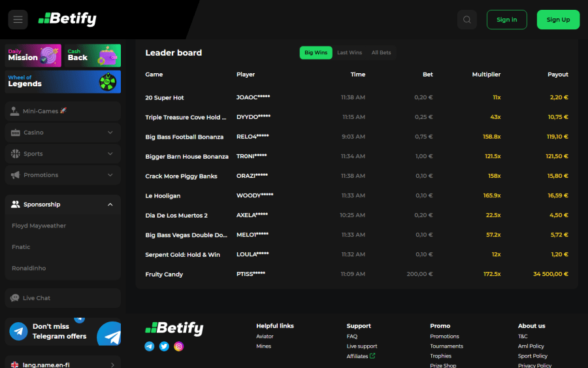Open Floyd Mayweather sponsorship

[39, 226]
